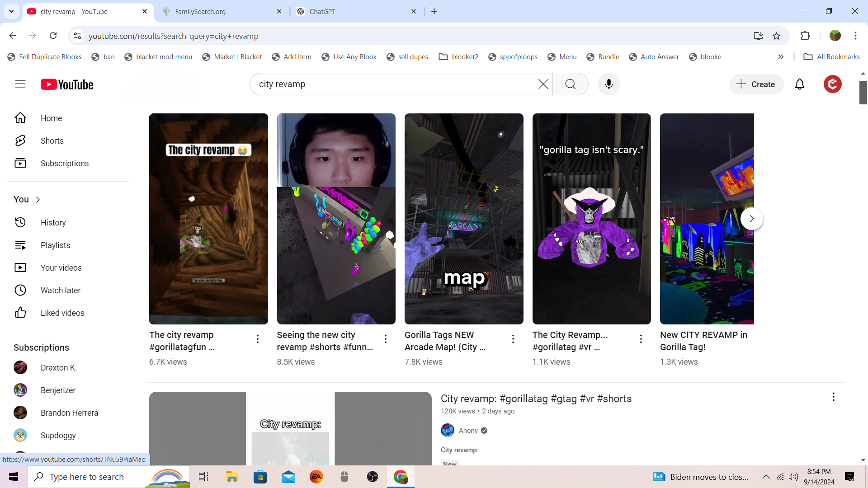This screenshot has width=868, height=488.
Task: Click the page vertical scrollbar thumb
Action: coord(863,93)
